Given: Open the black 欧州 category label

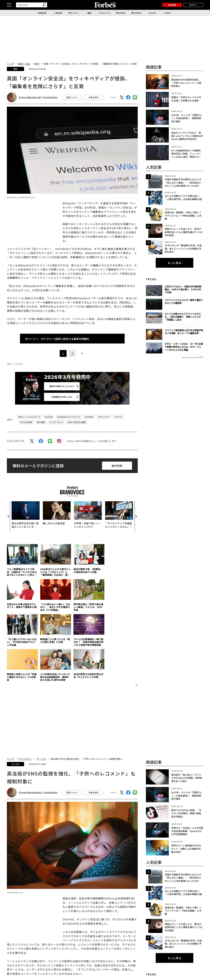Looking at the screenshot, I should point(15,69).
